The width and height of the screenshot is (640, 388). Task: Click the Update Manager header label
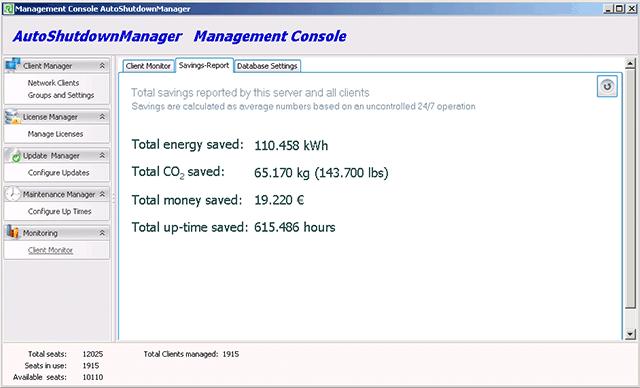click(51, 155)
